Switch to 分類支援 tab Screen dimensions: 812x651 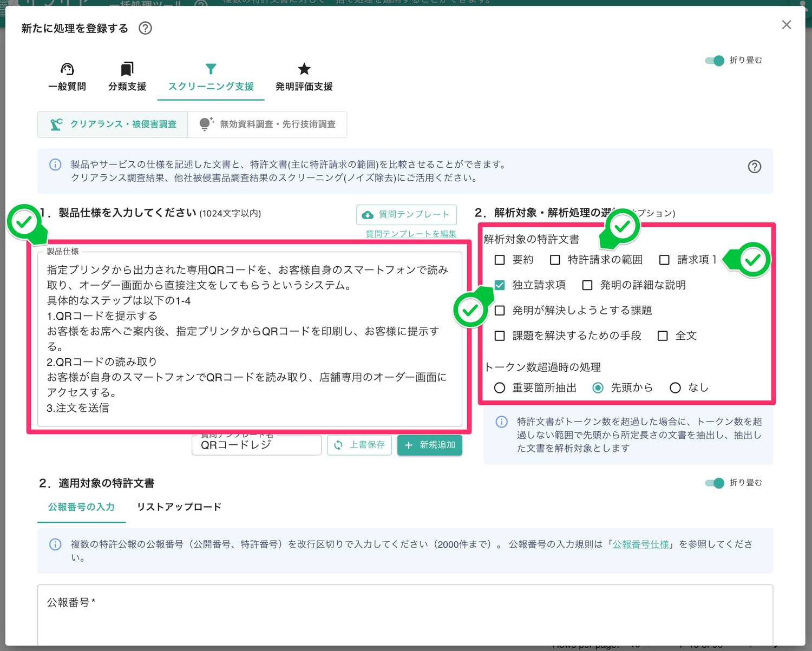pyautogui.click(x=127, y=77)
